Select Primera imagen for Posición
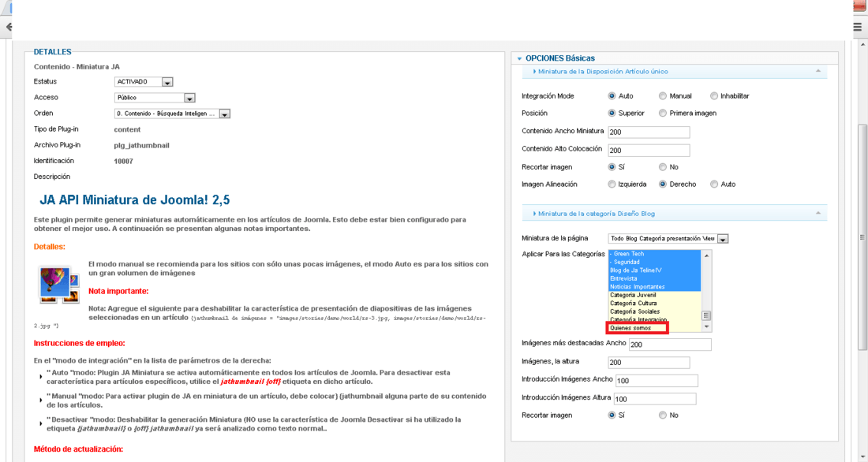The height and width of the screenshot is (462, 868). click(663, 113)
